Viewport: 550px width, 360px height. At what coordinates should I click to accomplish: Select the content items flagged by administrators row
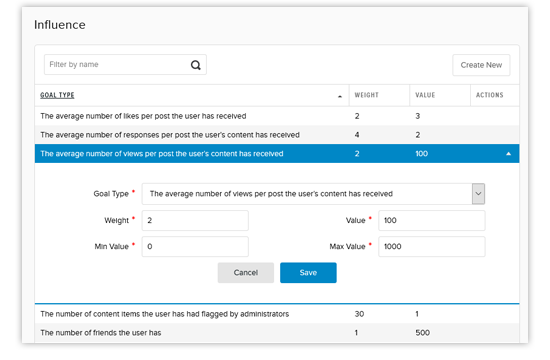click(x=277, y=314)
